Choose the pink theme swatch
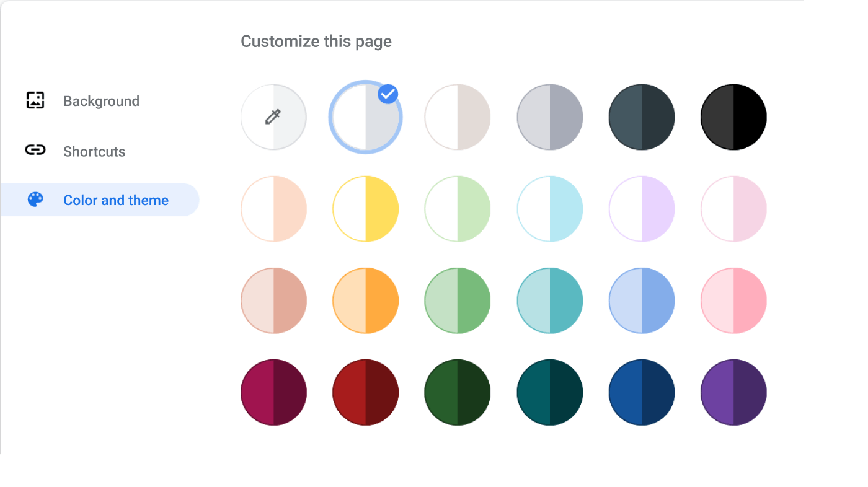The height and width of the screenshot is (487, 868). (x=733, y=300)
